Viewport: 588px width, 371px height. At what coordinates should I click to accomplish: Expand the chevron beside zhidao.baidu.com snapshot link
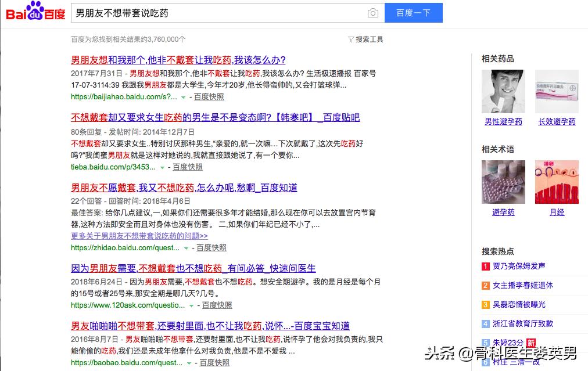[186, 248]
